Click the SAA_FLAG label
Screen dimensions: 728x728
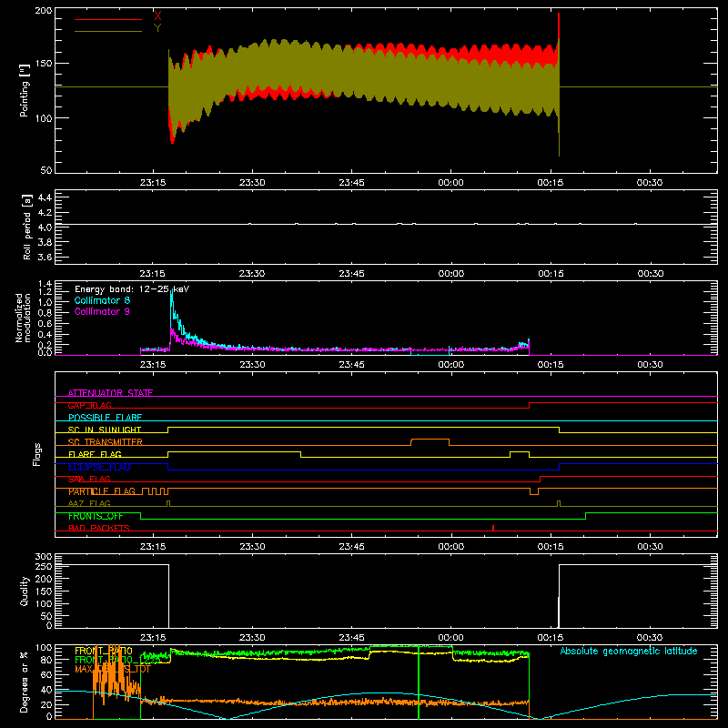(89, 479)
